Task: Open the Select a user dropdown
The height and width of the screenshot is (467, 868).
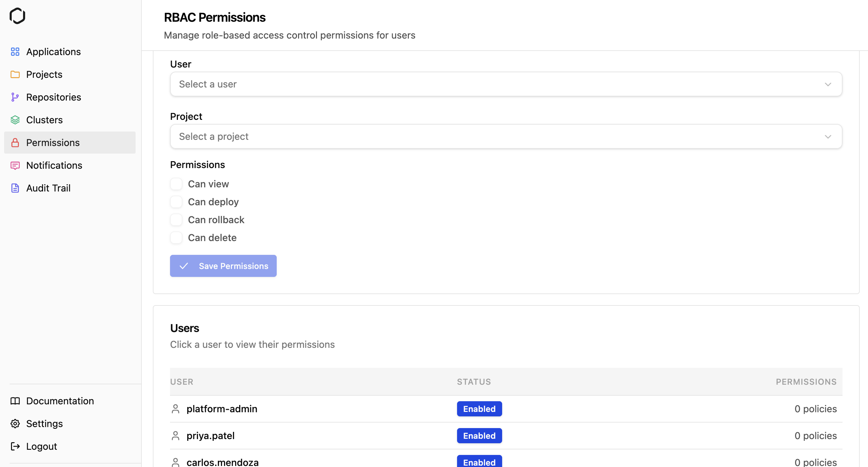Action: [x=506, y=84]
